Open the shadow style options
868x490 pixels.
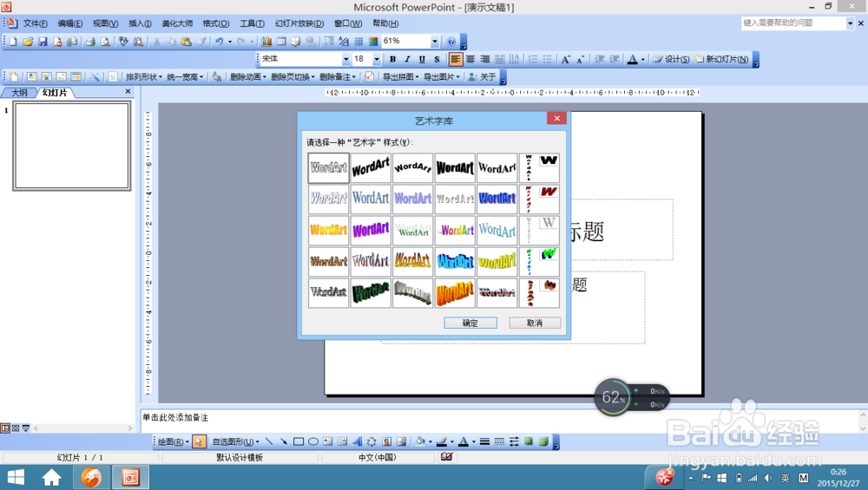529,441
